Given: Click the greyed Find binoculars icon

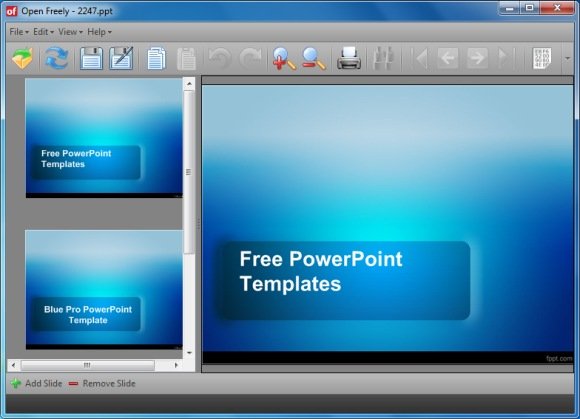Looking at the screenshot, I should (383, 58).
